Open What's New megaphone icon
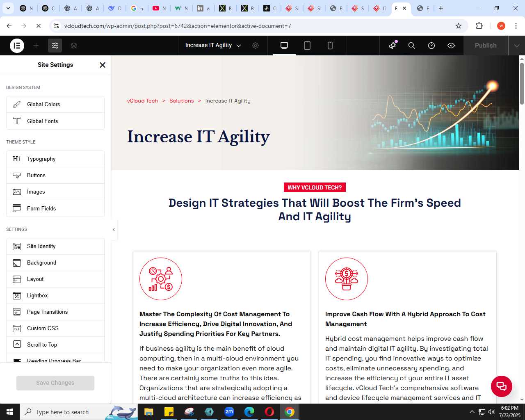525x420 pixels. (x=393, y=46)
